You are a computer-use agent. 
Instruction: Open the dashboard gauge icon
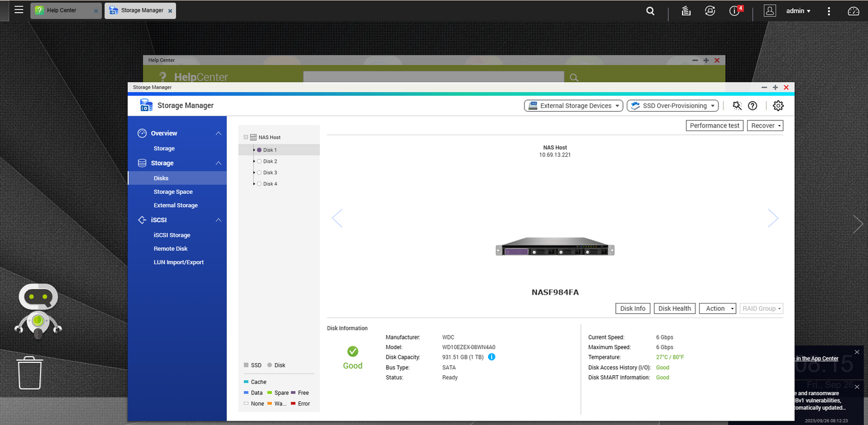pyautogui.click(x=853, y=11)
